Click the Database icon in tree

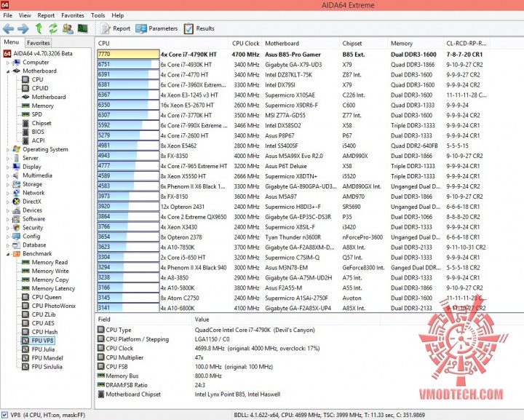pyautogui.click(x=16, y=245)
